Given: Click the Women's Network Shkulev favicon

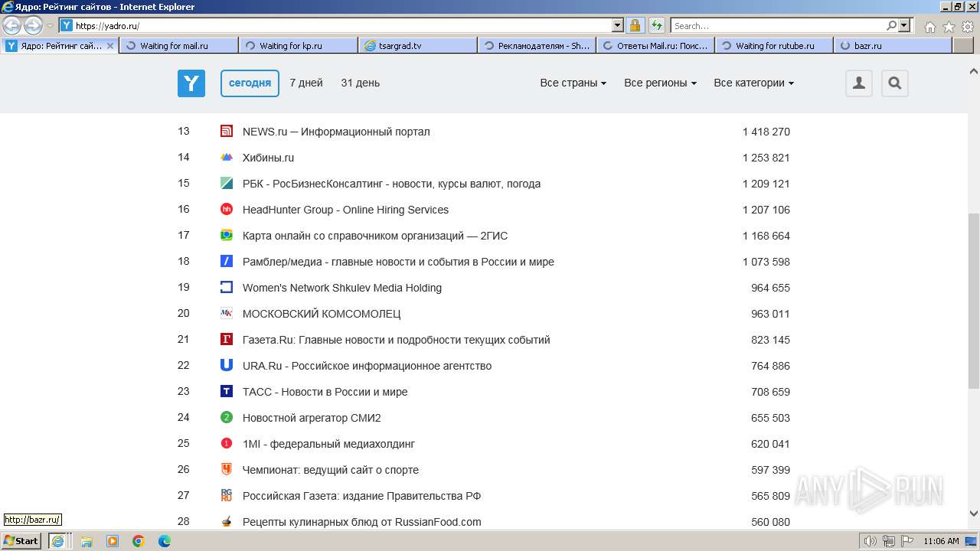Looking at the screenshot, I should [227, 288].
